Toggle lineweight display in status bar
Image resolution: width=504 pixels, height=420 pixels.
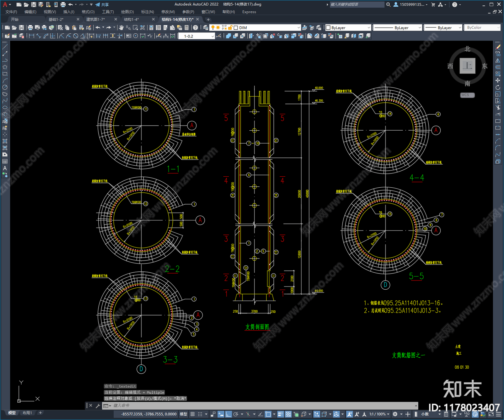[280, 414]
